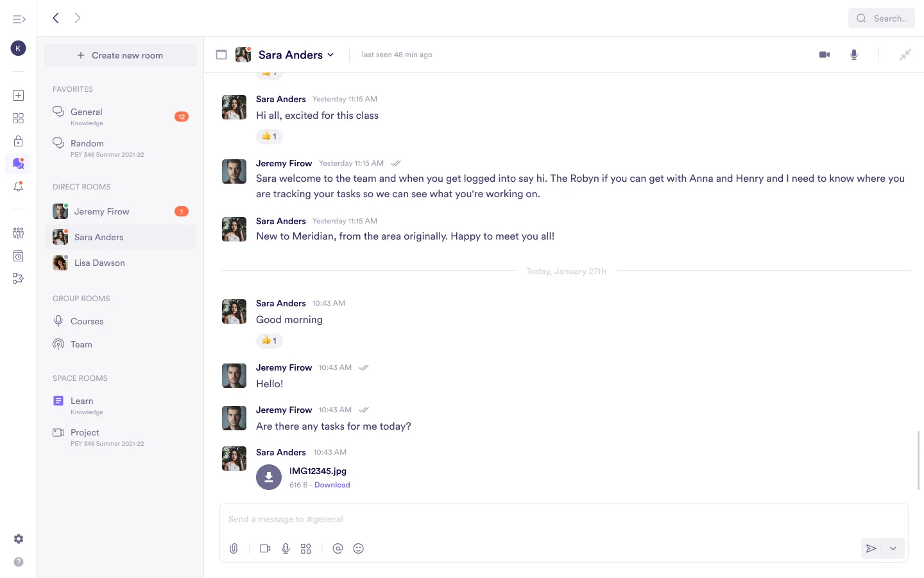This screenshot has height=578, width=924.
Task: Open the General favorites room
Action: (87, 112)
